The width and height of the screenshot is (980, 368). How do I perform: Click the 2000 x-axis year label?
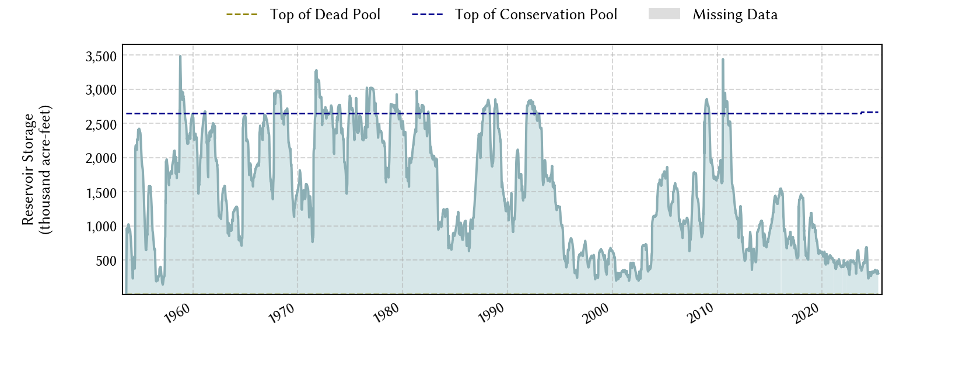(596, 314)
